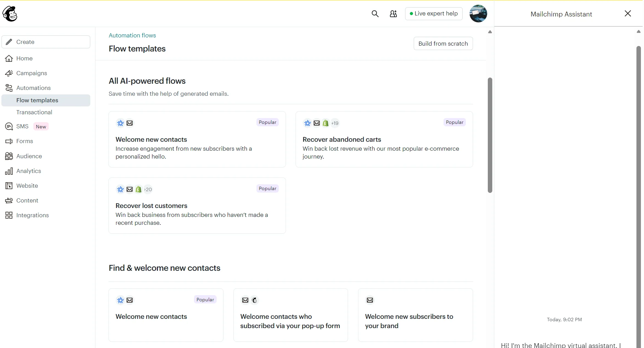Click the Integrations grid icon
This screenshot has width=644, height=348.
pyautogui.click(x=9, y=215)
